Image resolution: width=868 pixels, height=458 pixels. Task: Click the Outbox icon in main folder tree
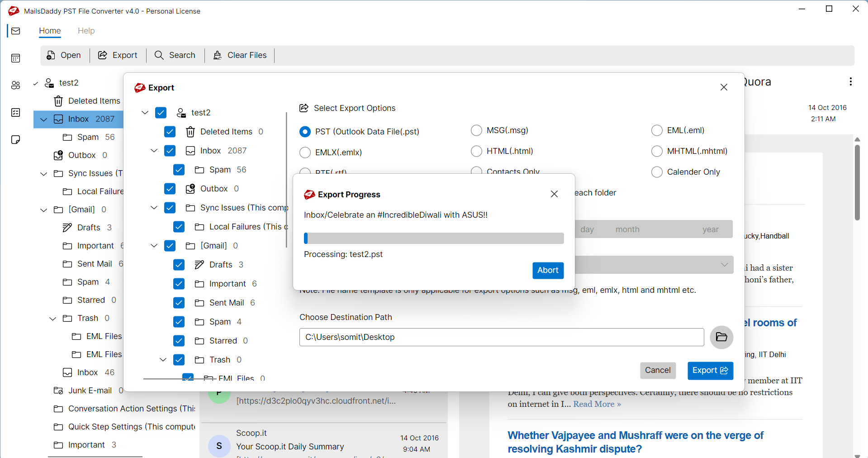click(58, 155)
